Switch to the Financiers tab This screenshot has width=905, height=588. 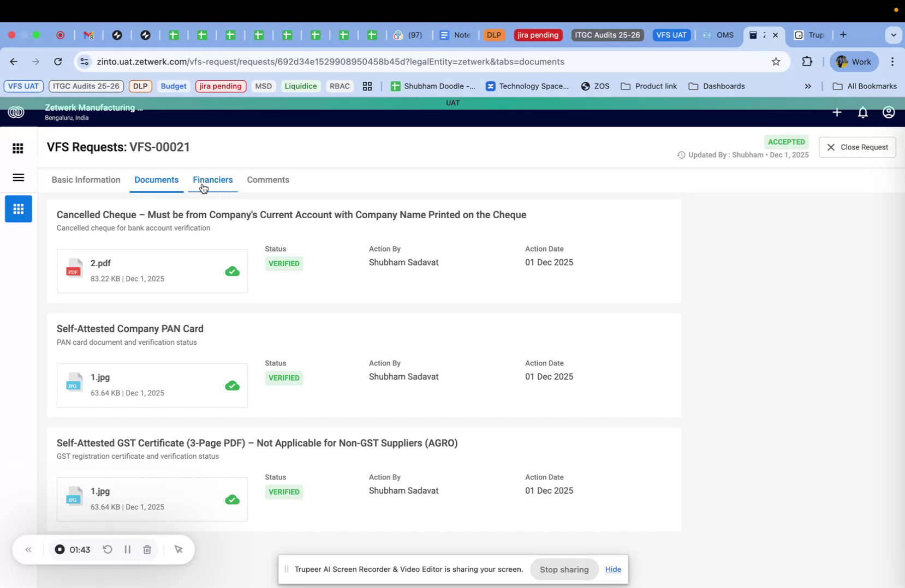[212, 180]
